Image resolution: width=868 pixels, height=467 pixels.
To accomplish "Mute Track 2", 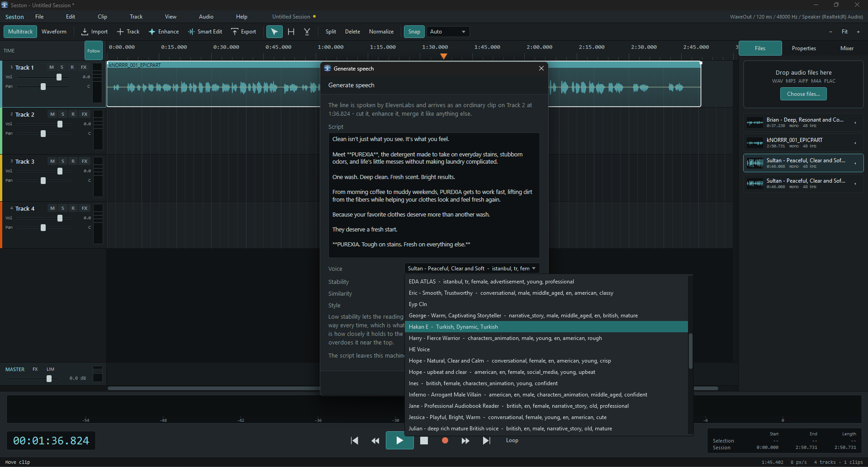I will click(52, 114).
